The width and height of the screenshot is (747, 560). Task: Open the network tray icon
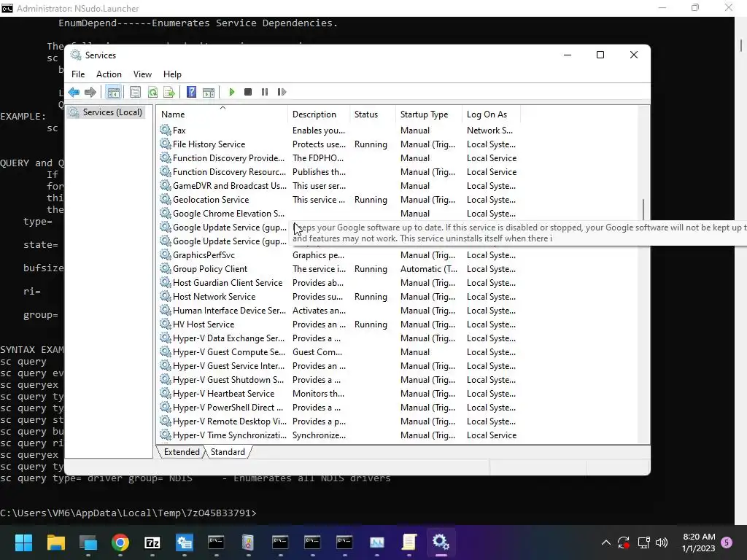click(643, 542)
